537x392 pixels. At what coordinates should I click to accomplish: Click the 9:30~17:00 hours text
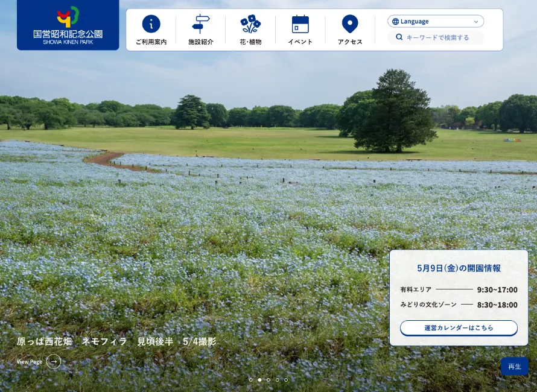click(497, 289)
